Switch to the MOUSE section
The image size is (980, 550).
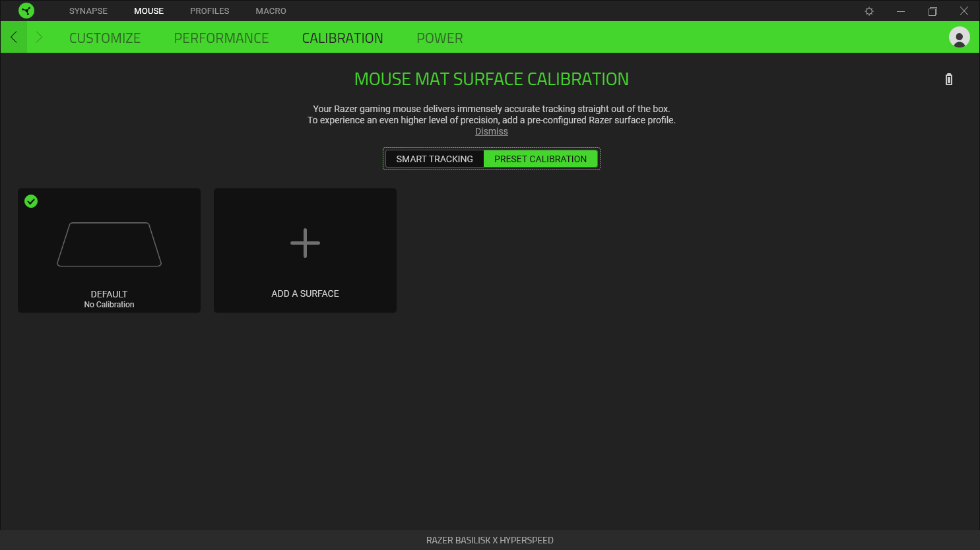(148, 11)
